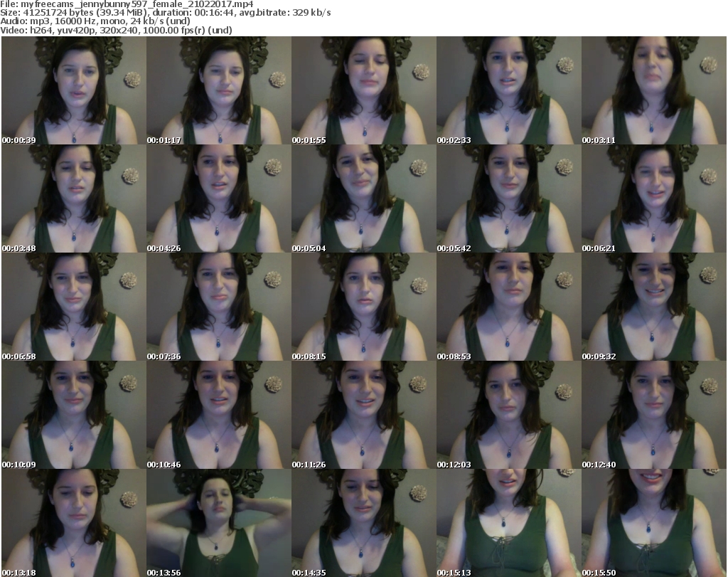
Task: Select the thumbnail at timestamp 00:06:58
Action: tap(74, 307)
